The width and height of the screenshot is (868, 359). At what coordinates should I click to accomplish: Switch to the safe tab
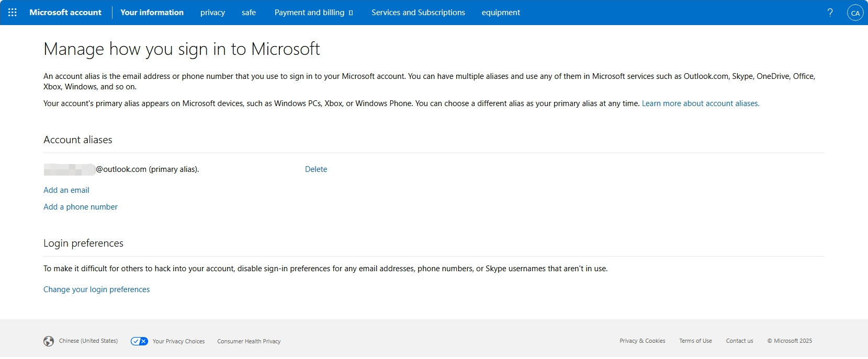tap(249, 13)
